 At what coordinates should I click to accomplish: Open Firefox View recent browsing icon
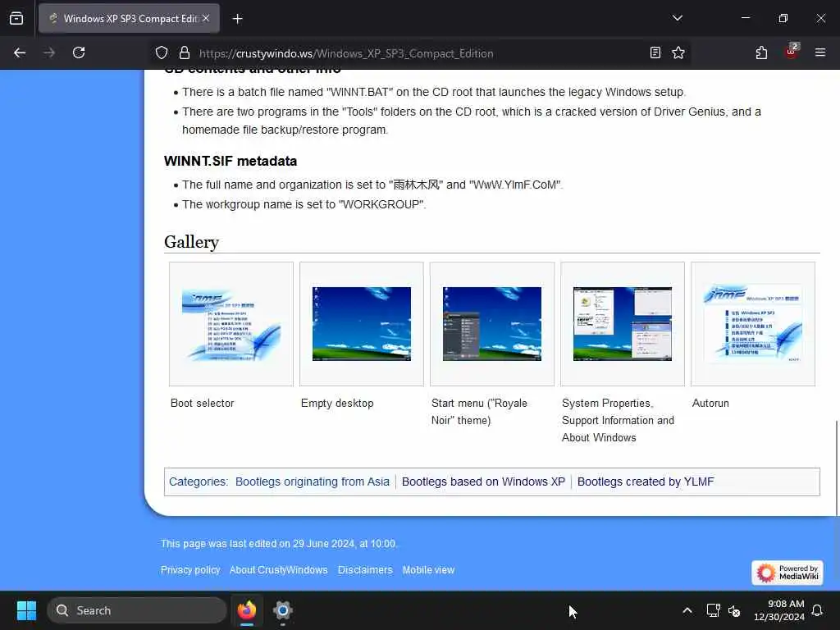(x=16, y=19)
